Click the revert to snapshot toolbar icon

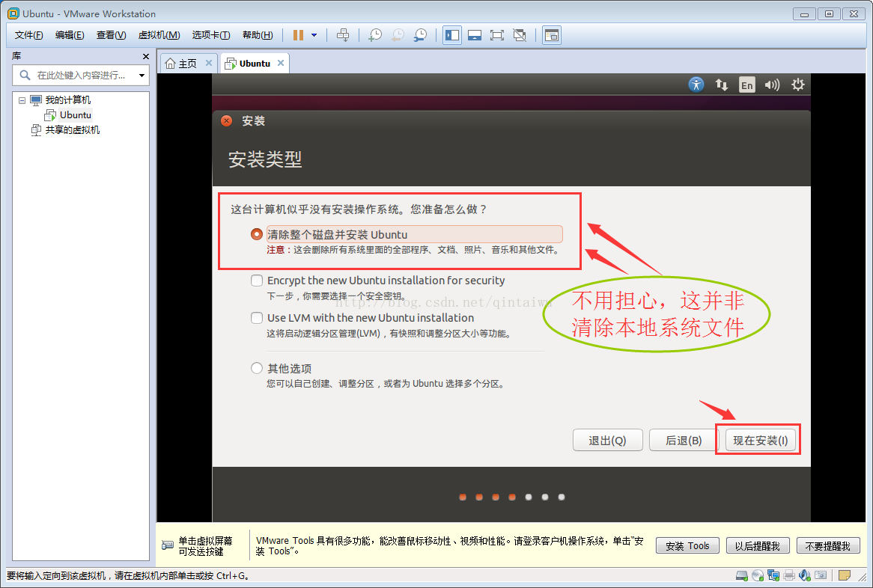[x=398, y=35]
